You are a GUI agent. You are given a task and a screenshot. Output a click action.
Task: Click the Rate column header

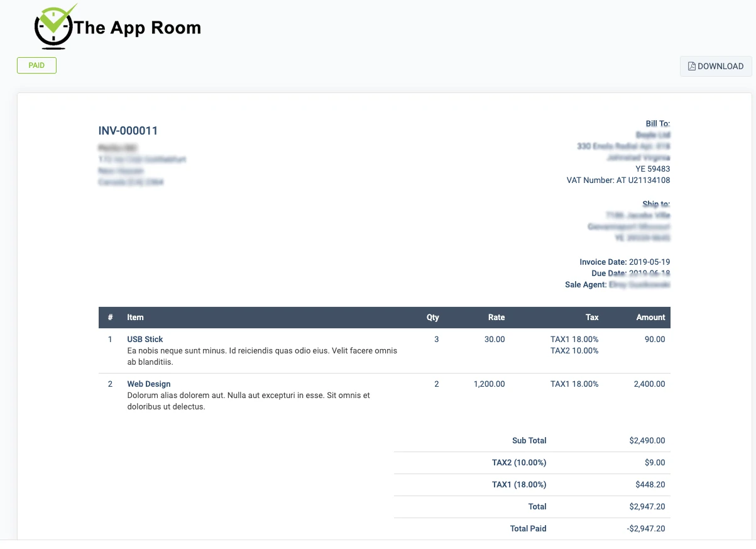[496, 318]
